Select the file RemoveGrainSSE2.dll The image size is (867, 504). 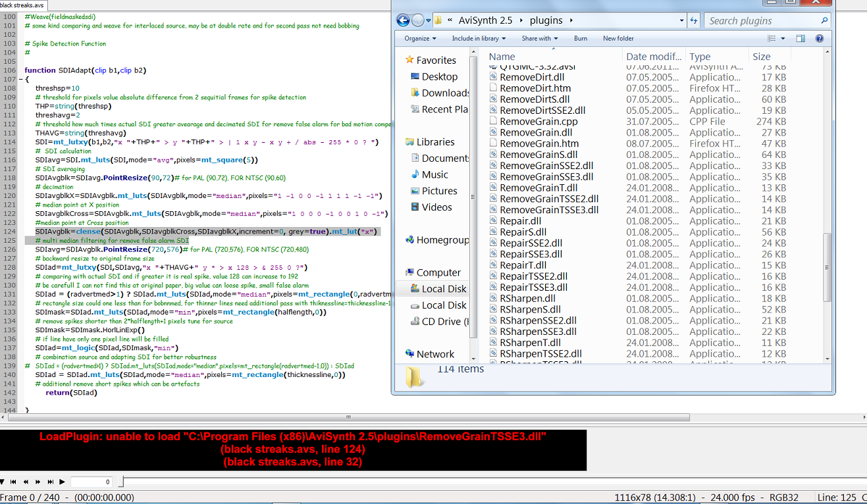click(x=546, y=166)
